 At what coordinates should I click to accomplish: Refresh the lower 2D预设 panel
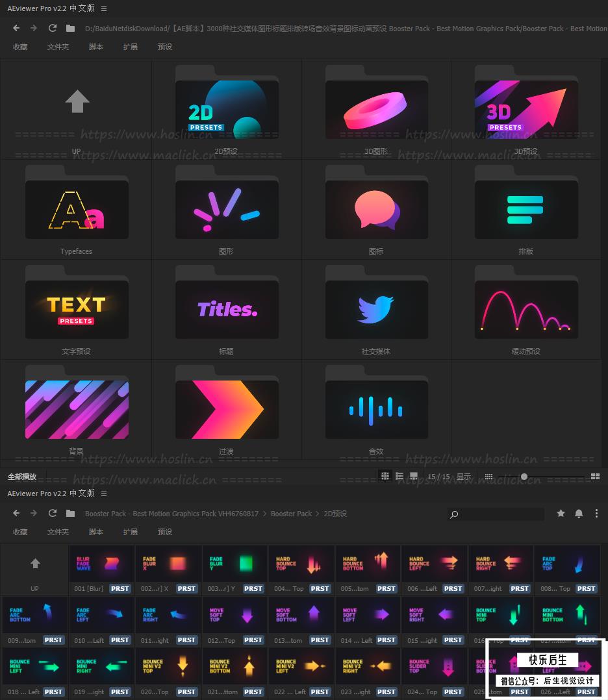coord(52,513)
